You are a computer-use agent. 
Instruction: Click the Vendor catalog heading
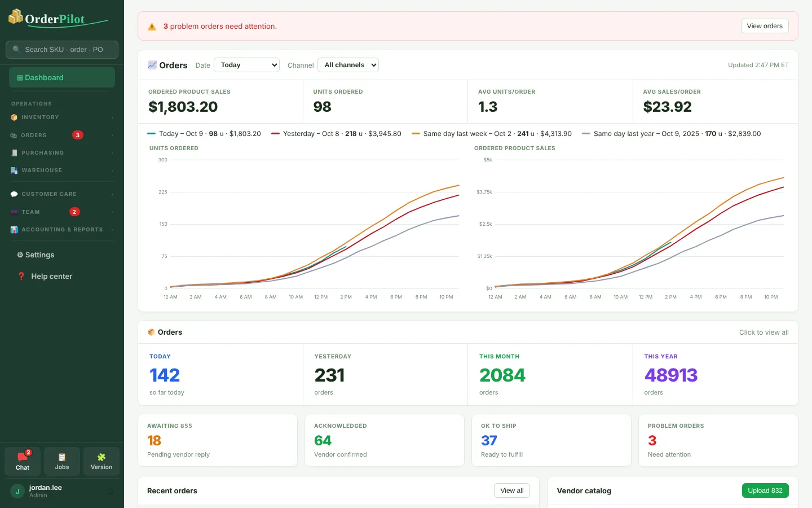point(584,491)
